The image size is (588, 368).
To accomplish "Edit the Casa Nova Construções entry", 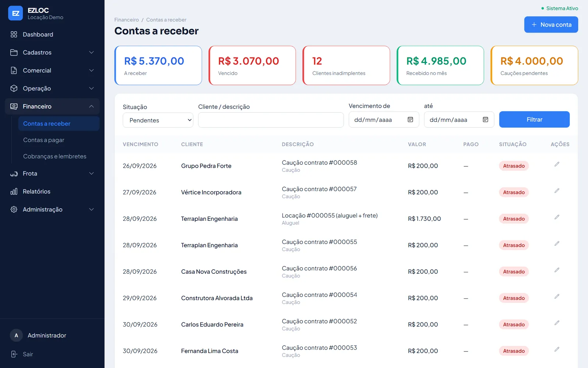I will tap(557, 270).
